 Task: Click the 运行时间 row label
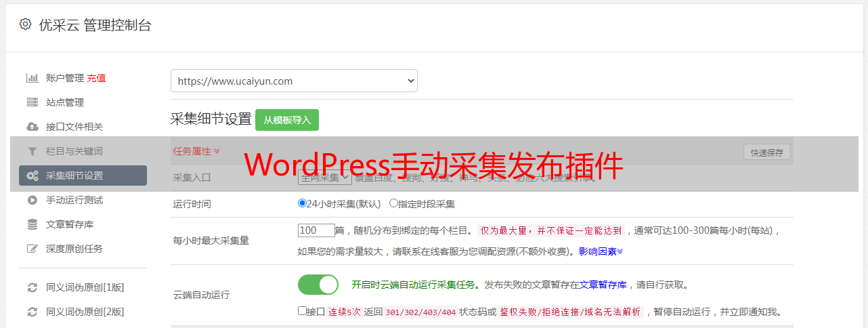192,203
